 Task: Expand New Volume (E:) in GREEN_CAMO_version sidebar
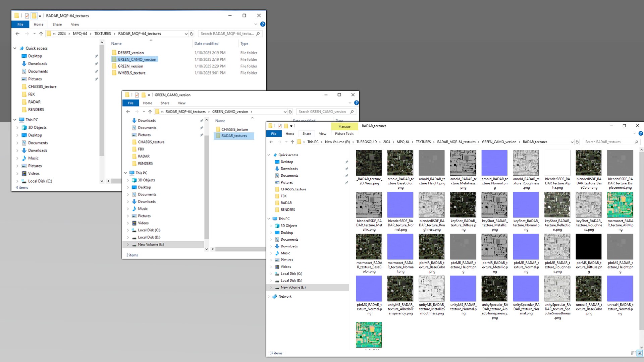pos(128,244)
